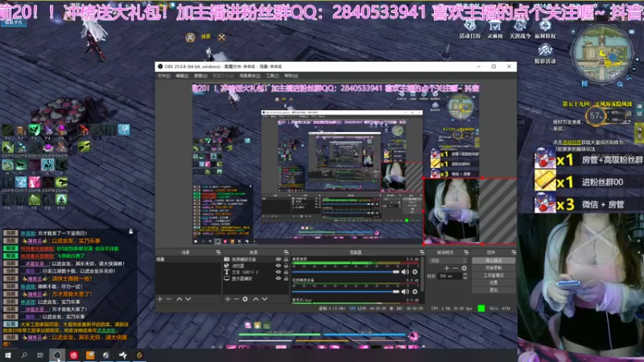Click the Stop Streaming button

493,261
